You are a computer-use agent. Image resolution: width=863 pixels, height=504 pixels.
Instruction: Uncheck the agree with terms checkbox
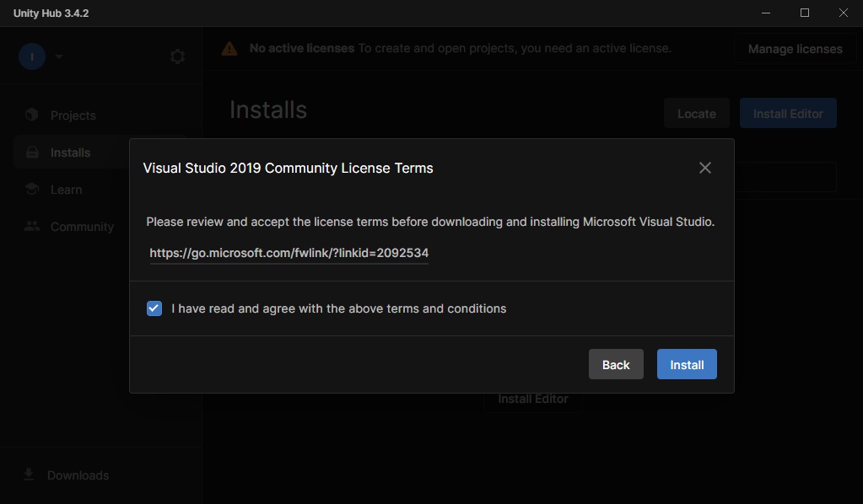click(x=154, y=308)
